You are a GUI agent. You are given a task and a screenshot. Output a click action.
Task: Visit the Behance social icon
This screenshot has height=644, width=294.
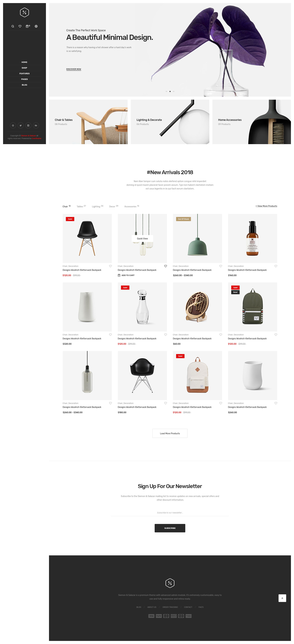click(x=36, y=125)
